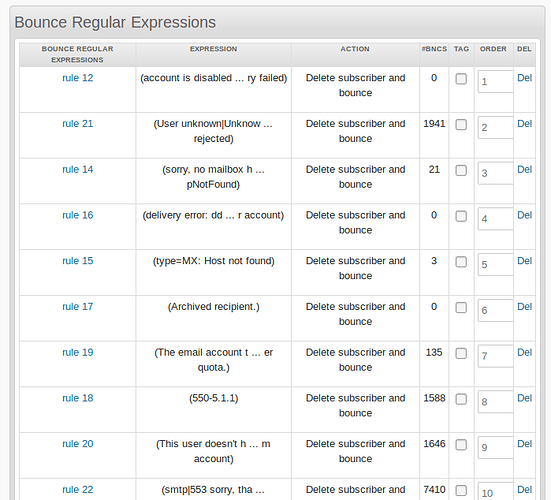551x500 pixels.
Task: Tick the tag checkbox for rule 12
Action: [461, 79]
